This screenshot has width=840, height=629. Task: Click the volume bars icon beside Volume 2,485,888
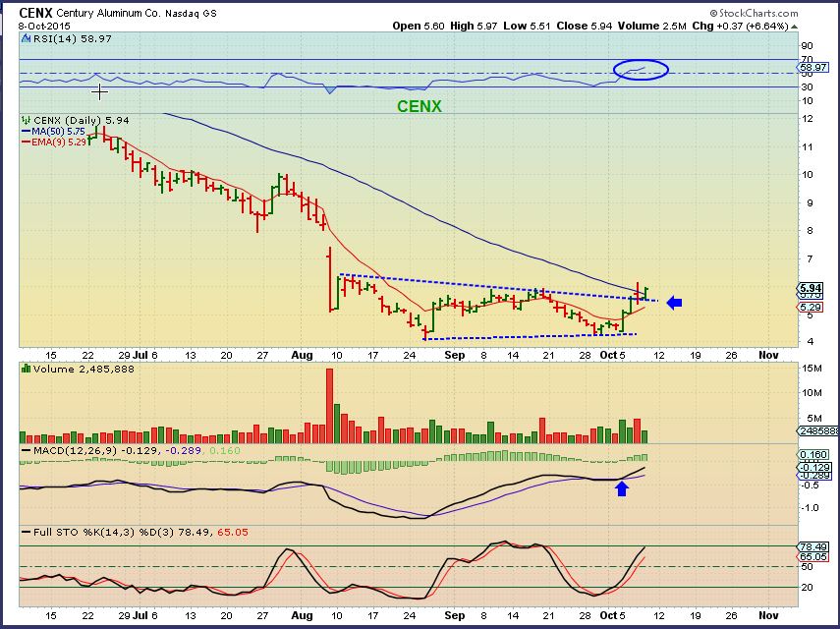[x=26, y=369]
